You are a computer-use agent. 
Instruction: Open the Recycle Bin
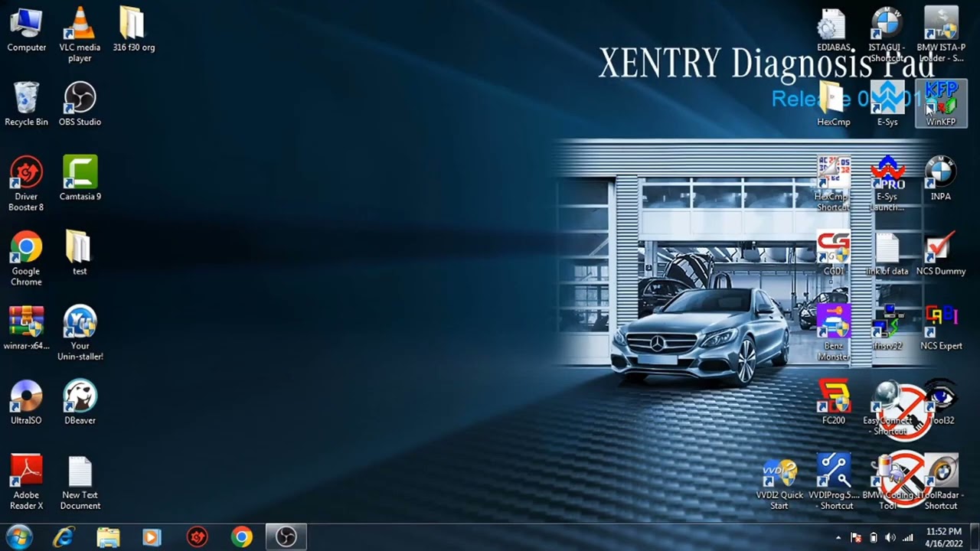(x=26, y=105)
